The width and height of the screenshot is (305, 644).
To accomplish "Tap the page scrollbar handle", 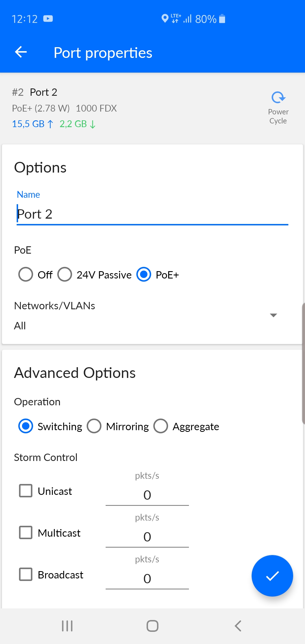I will tap(303, 363).
